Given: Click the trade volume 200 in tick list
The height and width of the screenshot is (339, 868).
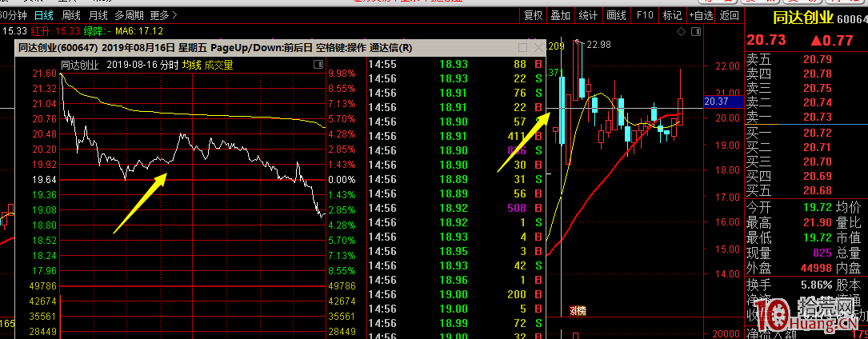Looking at the screenshot, I should (517, 294).
